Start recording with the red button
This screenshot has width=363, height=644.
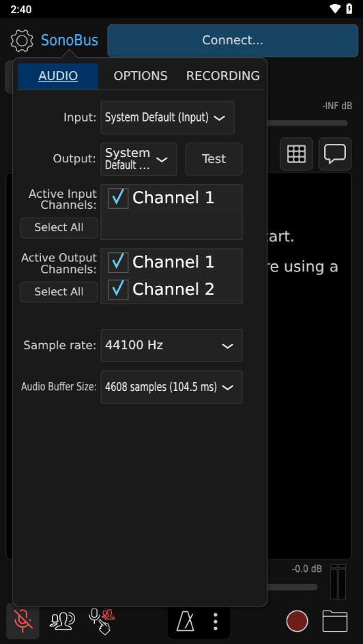click(x=297, y=621)
